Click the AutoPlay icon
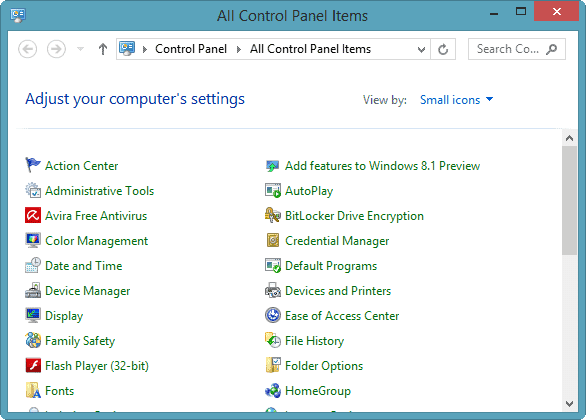Image resolution: width=586 pixels, height=420 pixels. (x=273, y=191)
